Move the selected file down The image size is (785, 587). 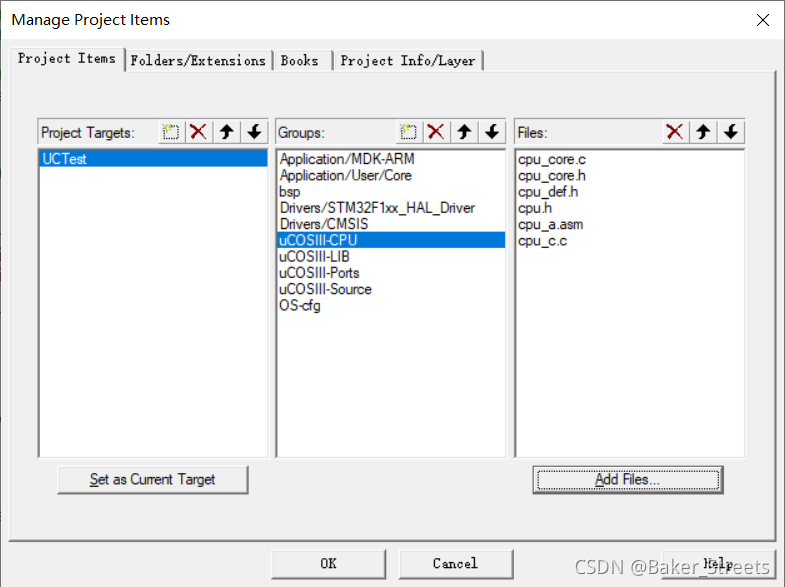[x=731, y=132]
